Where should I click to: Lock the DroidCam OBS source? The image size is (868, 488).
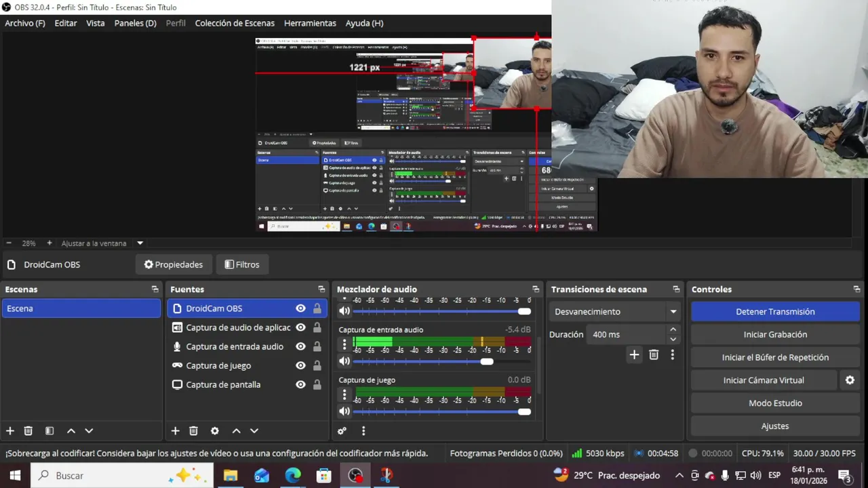[317, 308]
